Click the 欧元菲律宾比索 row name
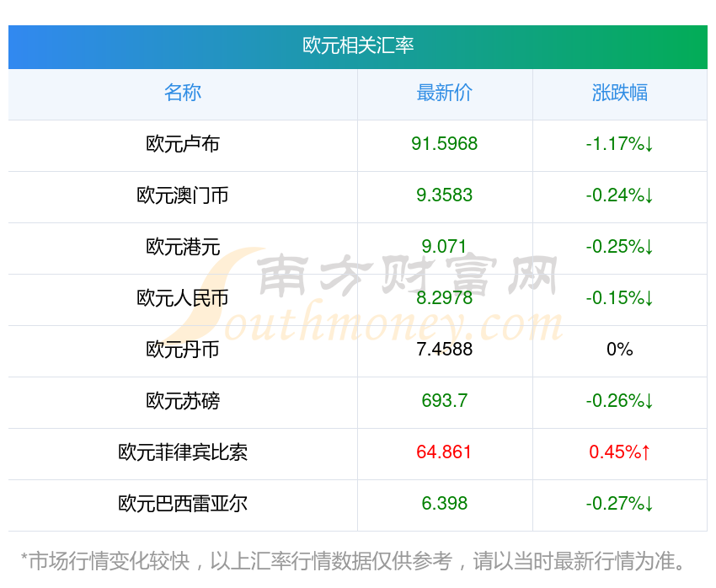 (183, 452)
